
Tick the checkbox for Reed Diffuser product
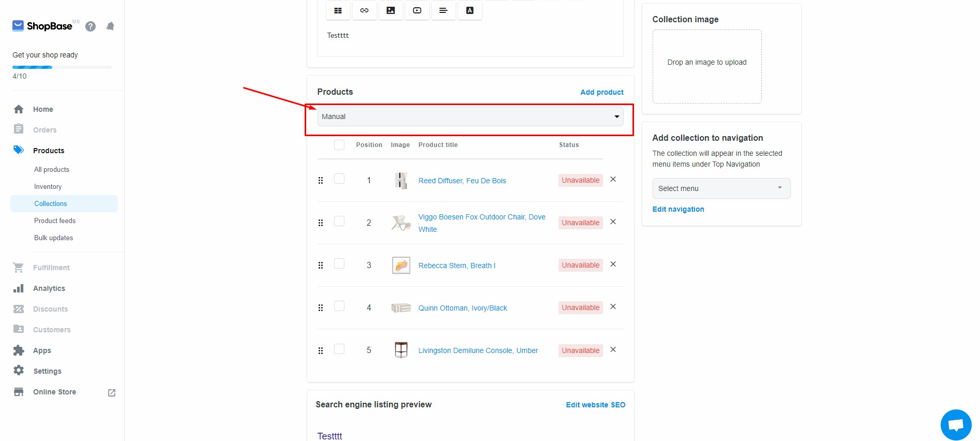pos(339,179)
